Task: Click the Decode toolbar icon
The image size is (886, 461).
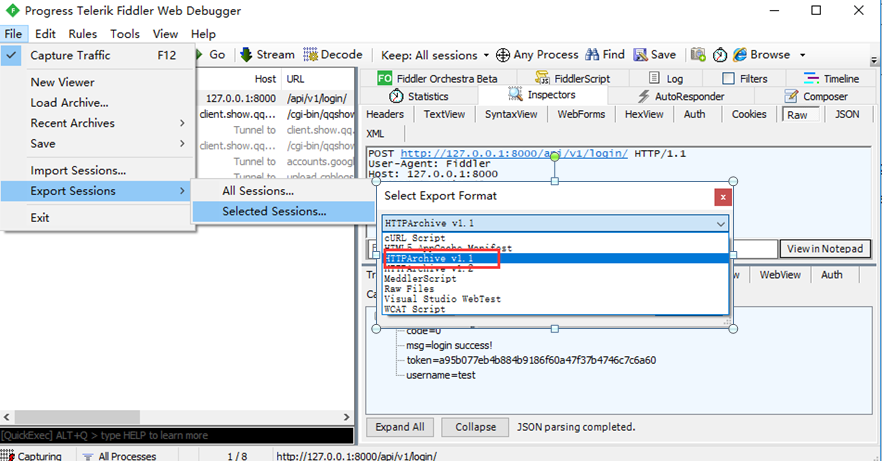Action: coord(310,54)
